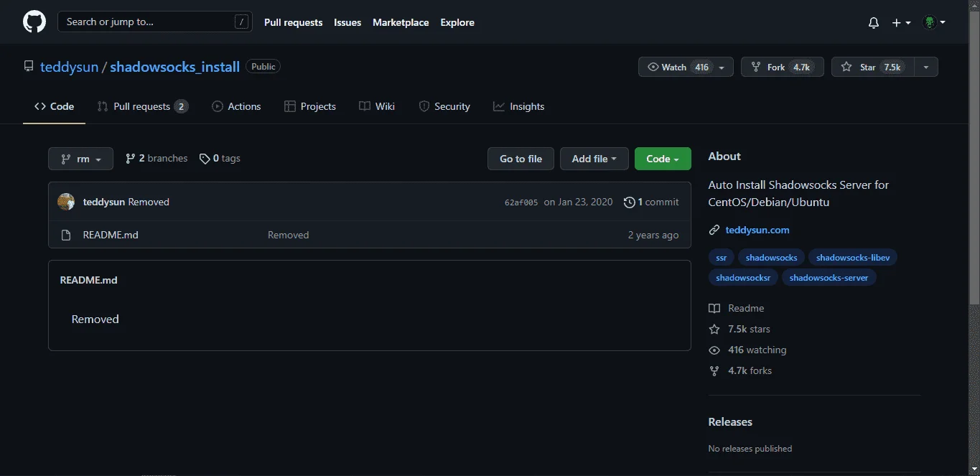
Task: Open commit hash 62af005
Action: (x=521, y=202)
